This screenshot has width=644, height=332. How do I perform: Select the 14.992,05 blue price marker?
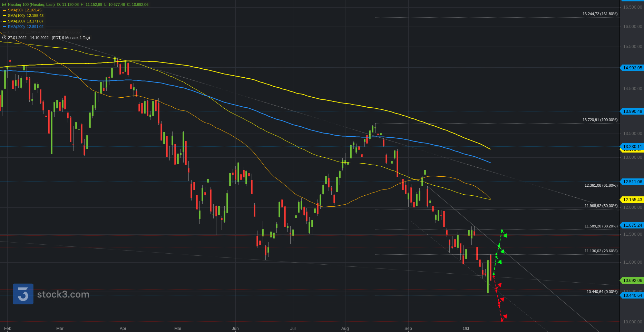click(x=632, y=68)
